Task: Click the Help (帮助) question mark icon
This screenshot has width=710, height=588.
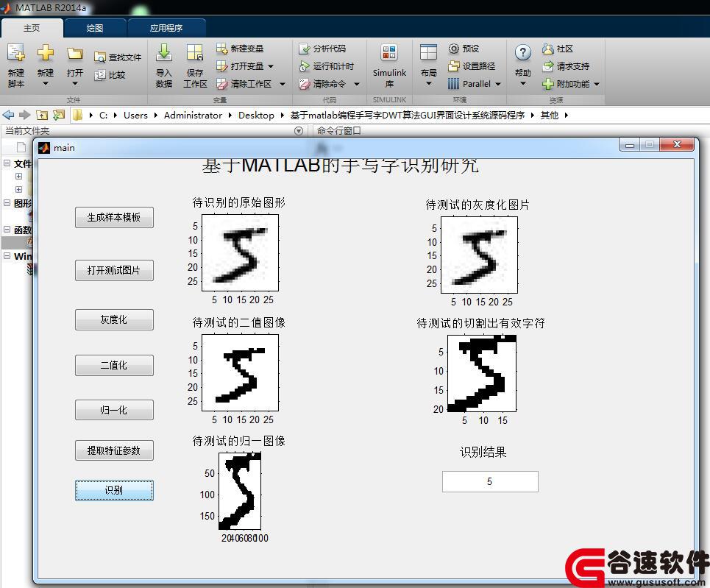Action: click(523, 53)
